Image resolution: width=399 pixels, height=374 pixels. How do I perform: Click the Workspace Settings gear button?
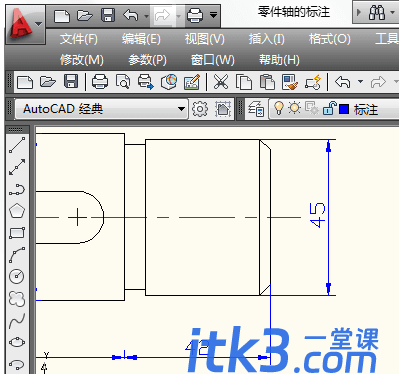(x=200, y=109)
